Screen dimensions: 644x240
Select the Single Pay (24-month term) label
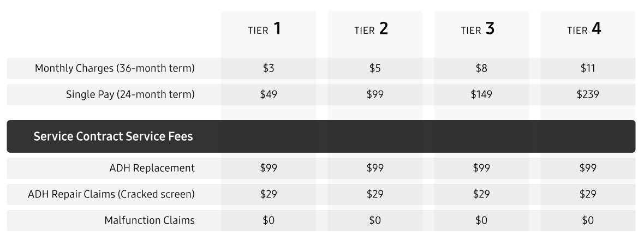point(130,94)
